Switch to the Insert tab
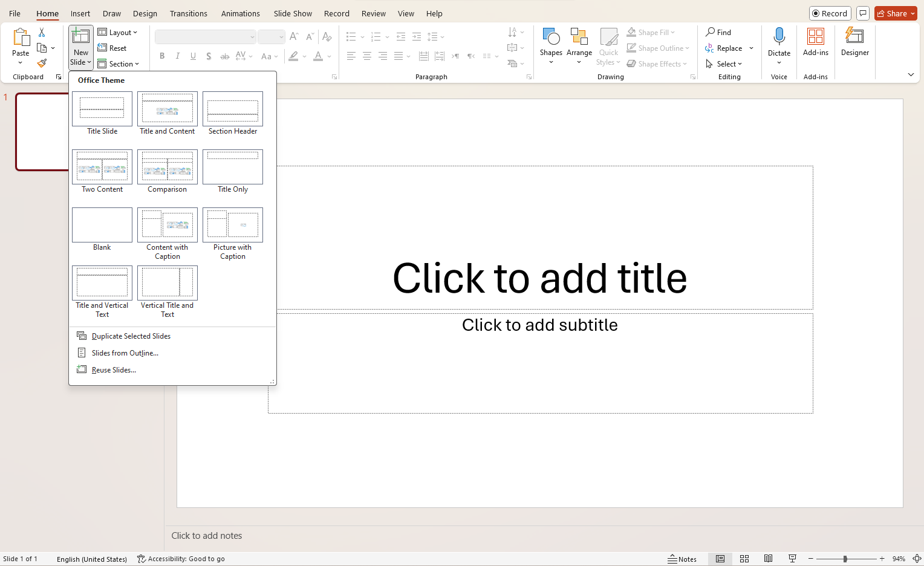Image resolution: width=924 pixels, height=566 pixels. pos(80,13)
